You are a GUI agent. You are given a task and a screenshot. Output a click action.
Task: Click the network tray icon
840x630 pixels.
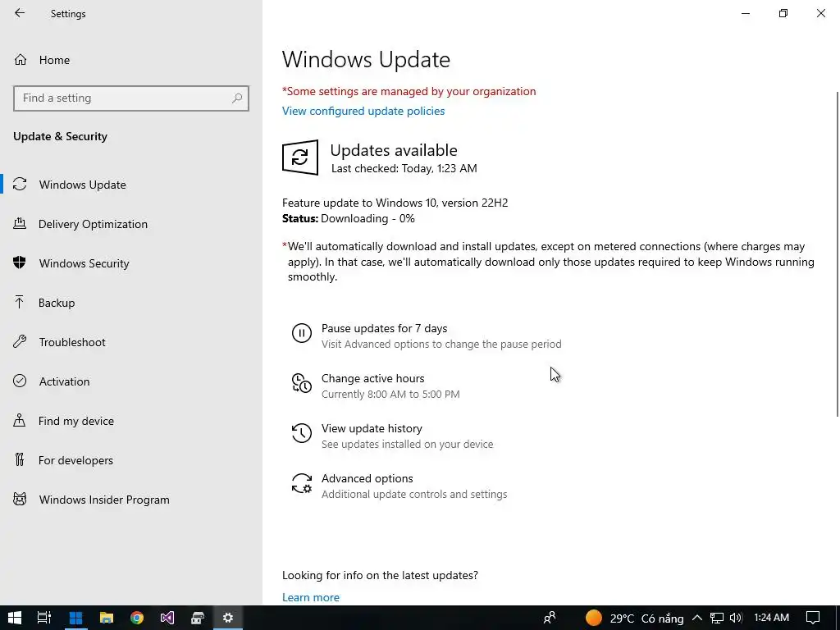(717, 618)
